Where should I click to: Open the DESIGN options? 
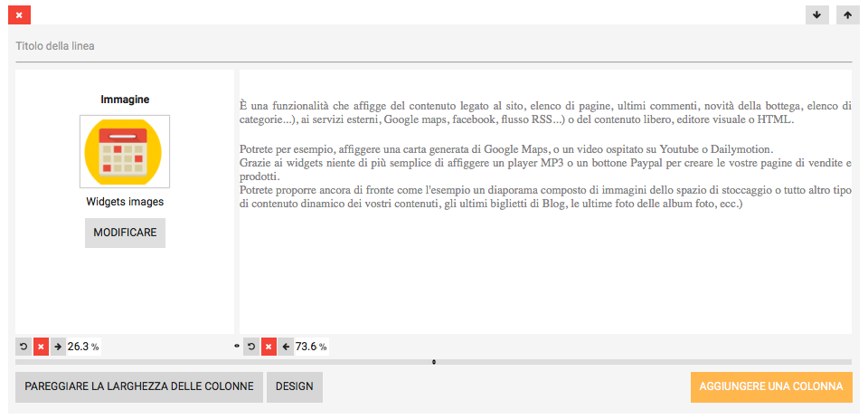pyautogui.click(x=295, y=386)
